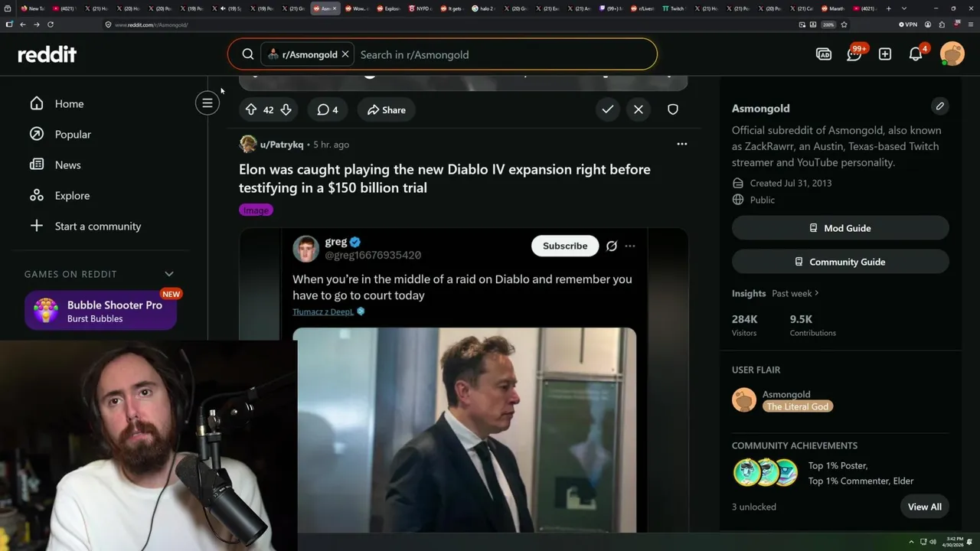Open the tweet's three-dot menu

[x=630, y=246]
